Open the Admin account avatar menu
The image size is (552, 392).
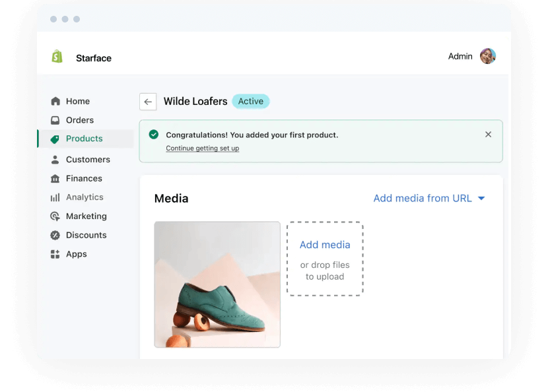tap(487, 56)
